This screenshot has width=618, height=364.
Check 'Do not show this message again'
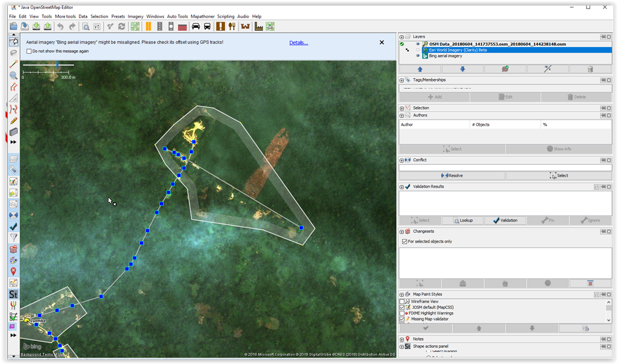[x=29, y=51]
